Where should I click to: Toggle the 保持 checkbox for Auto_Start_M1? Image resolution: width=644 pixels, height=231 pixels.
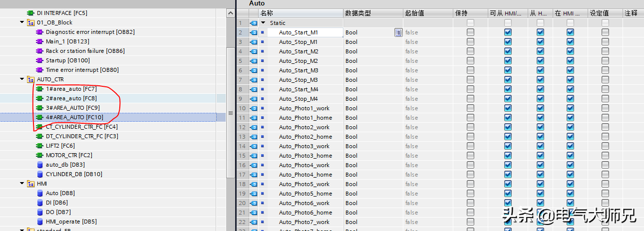(470, 32)
